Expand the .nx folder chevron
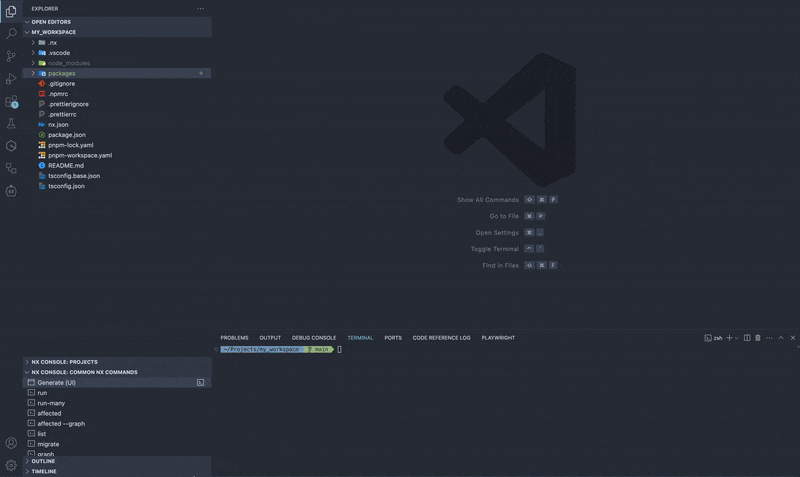 point(33,42)
